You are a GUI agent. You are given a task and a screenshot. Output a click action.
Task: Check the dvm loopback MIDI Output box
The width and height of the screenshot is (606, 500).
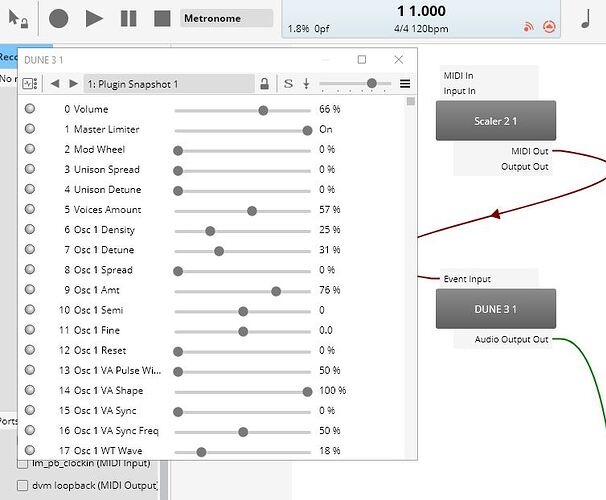[23, 485]
